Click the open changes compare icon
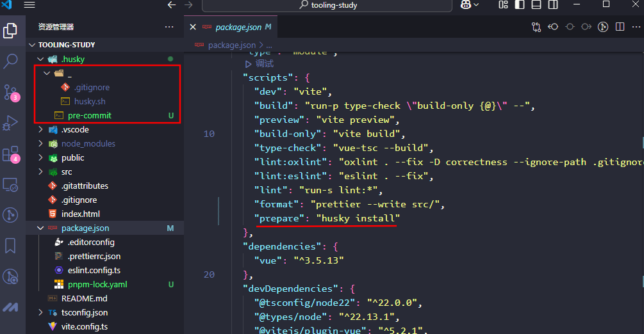Screen dimensions: 644x334 coord(536,27)
